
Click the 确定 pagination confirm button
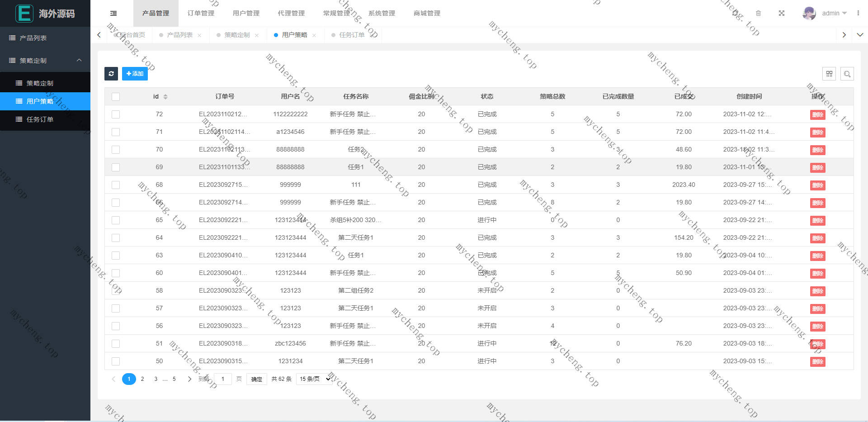click(257, 379)
